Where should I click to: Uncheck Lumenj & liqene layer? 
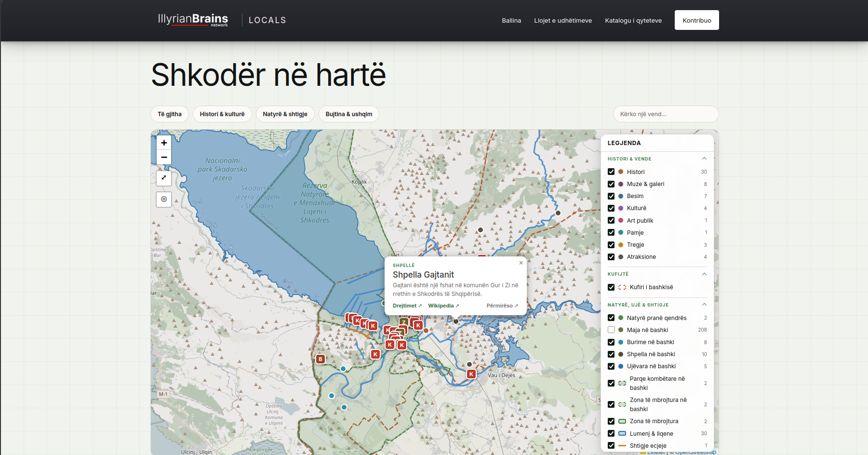click(x=611, y=433)
